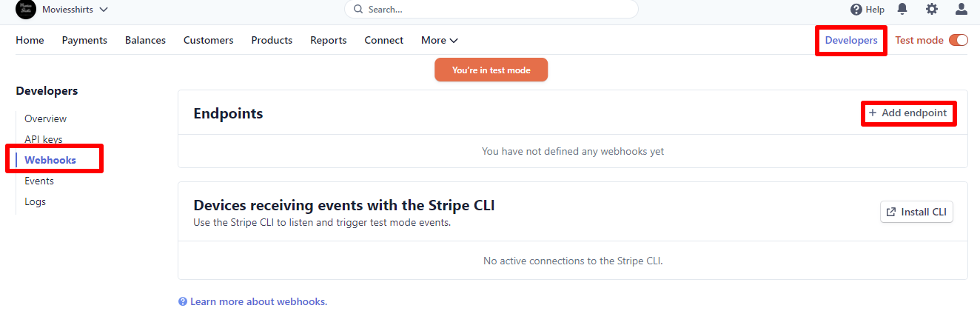980x328 pixels.
Task: Navigate to the Customers tab
Action: pos(208,40)
